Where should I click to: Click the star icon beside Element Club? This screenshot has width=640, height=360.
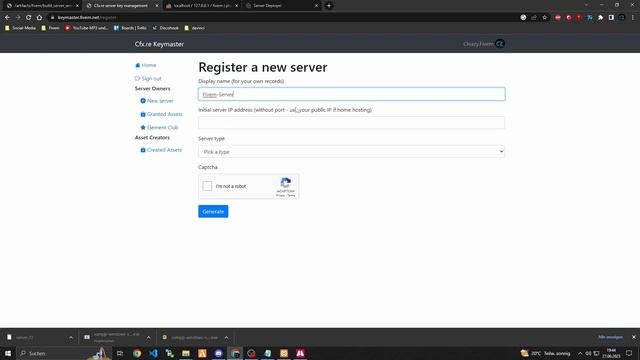[143, 127]
